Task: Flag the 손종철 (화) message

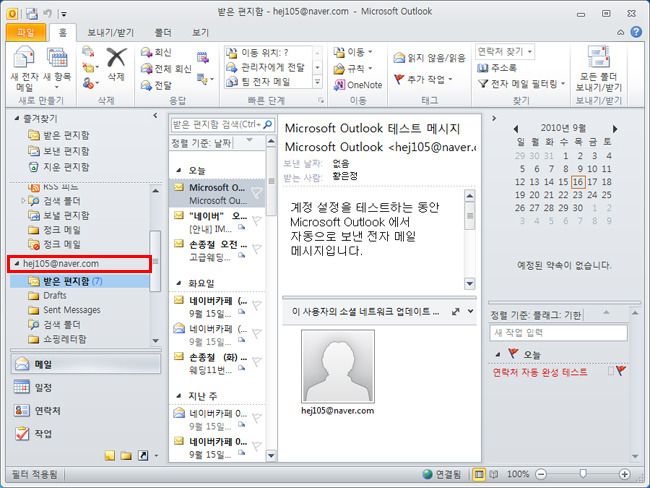Action: 257,361
